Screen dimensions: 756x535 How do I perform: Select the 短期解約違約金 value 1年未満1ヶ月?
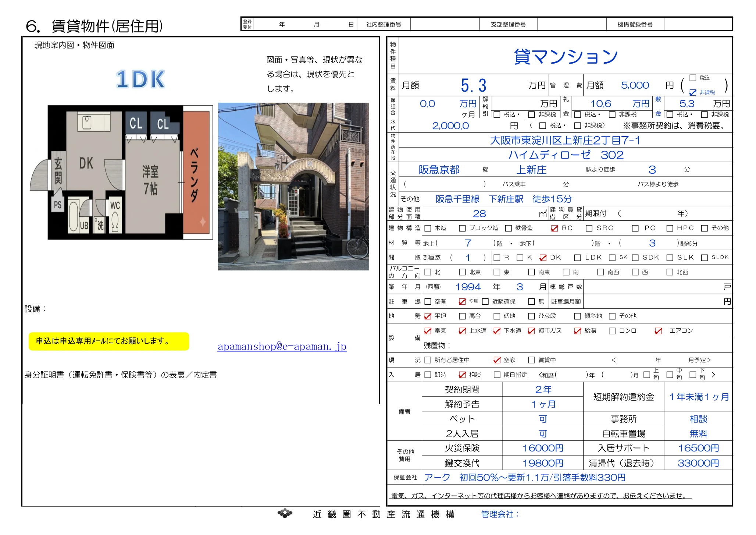click(699, 397)
